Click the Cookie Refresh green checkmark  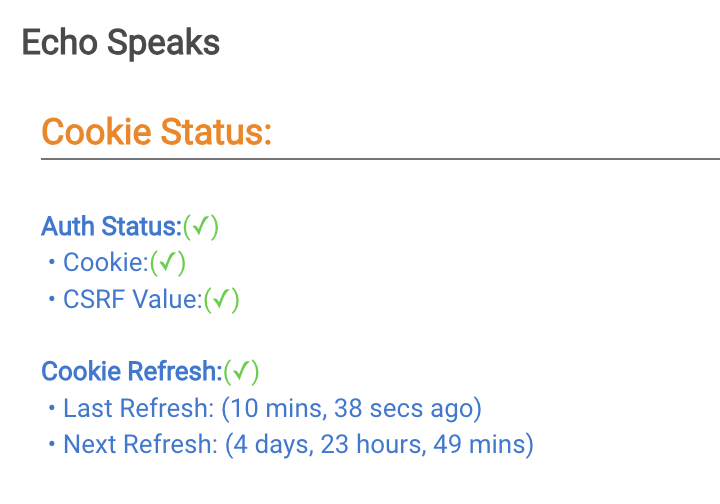241,372
